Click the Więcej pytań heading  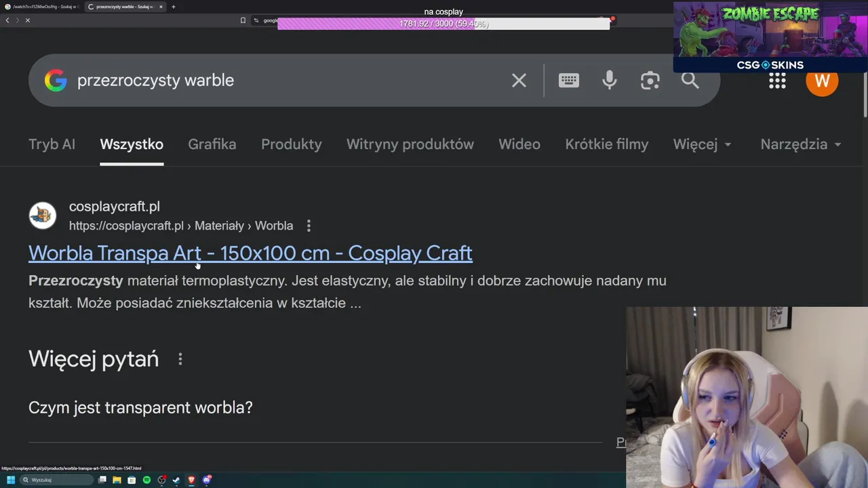pos(94,359)
